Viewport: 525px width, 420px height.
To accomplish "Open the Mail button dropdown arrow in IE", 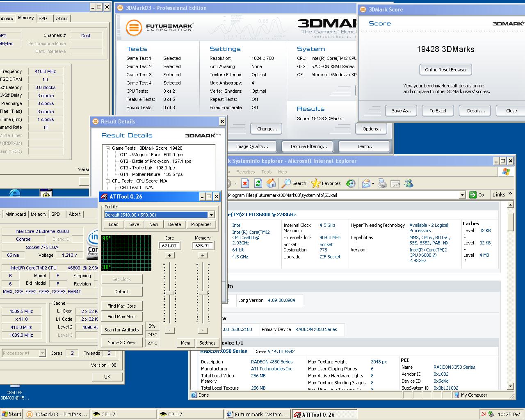I will point(372,184).
